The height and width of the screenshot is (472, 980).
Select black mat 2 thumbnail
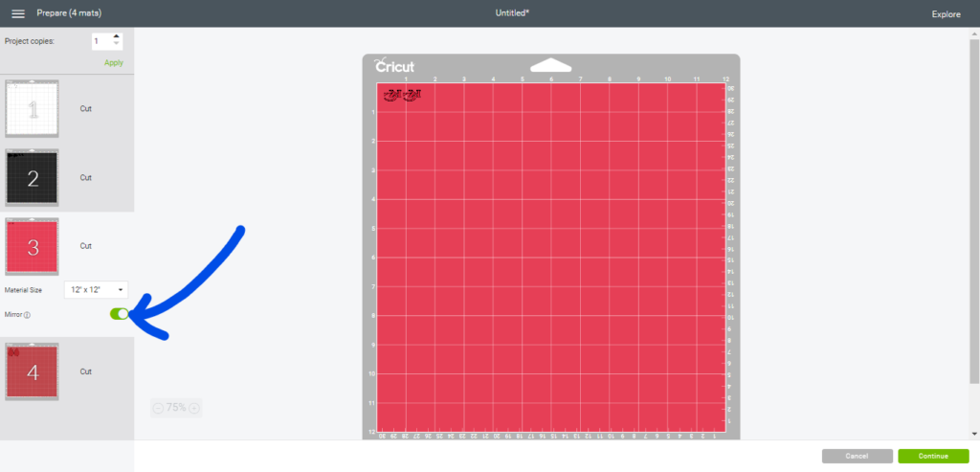pos(32,177)
